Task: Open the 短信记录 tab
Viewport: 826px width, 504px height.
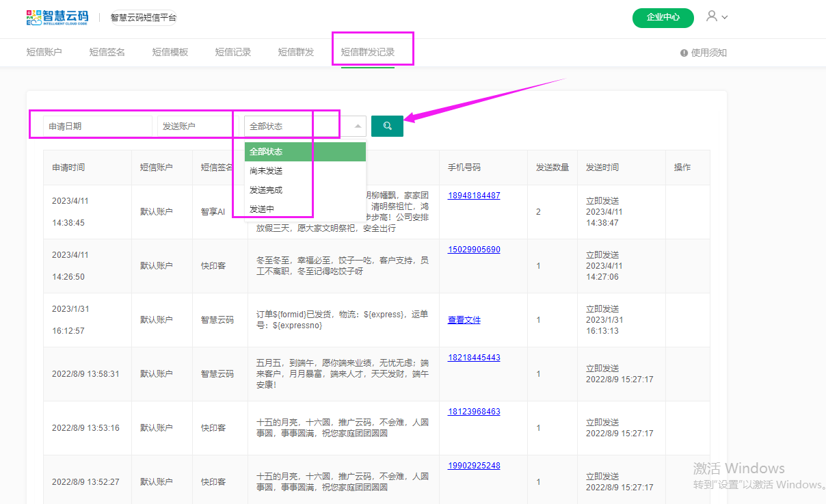Action: (232, 52)
